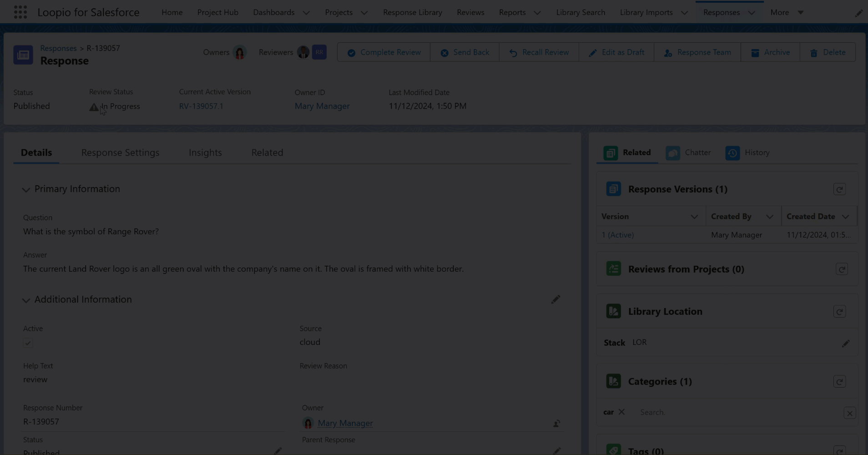This screenshot has height=455, width=868.
Task: Open Mary Manager Owner ID link
Action: 322,106
